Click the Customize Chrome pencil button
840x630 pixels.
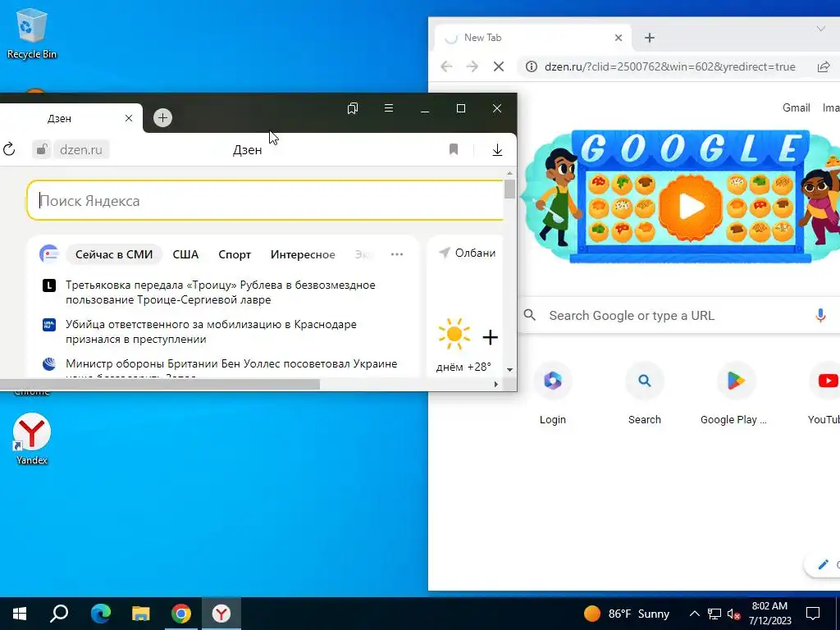tap(824, 564)
